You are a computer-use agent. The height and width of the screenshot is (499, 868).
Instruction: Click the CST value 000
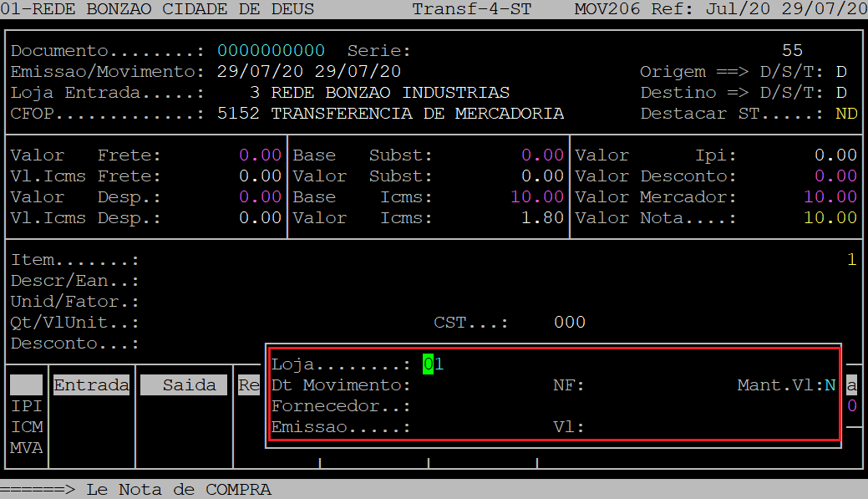click(569, 323)
